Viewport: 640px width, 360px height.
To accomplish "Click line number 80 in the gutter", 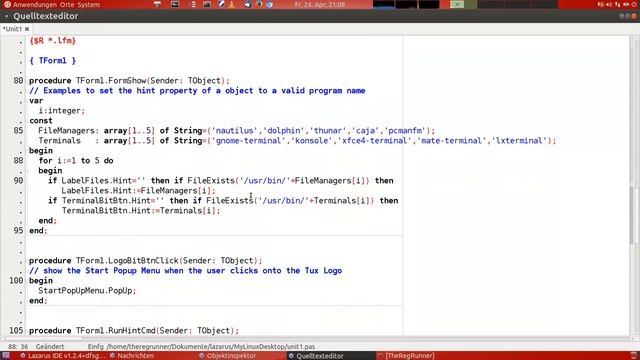I will click(18, 80).
